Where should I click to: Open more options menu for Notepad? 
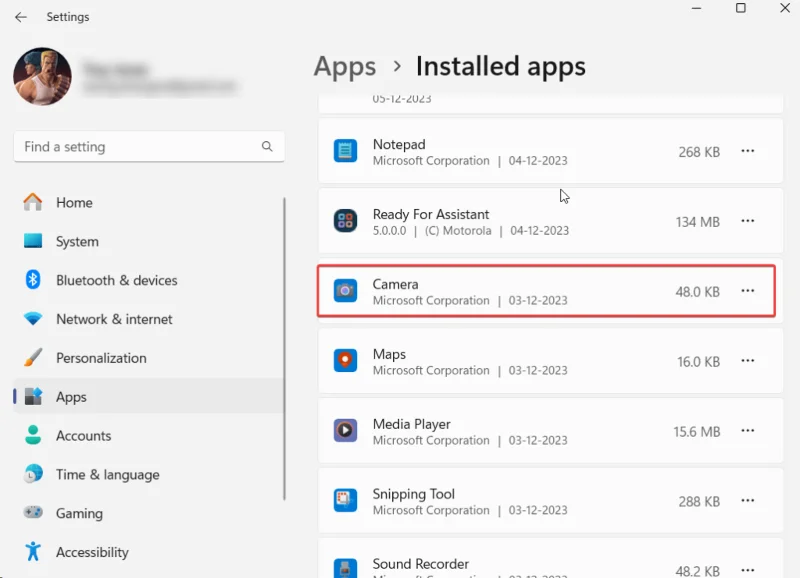(x=748, y=151)
